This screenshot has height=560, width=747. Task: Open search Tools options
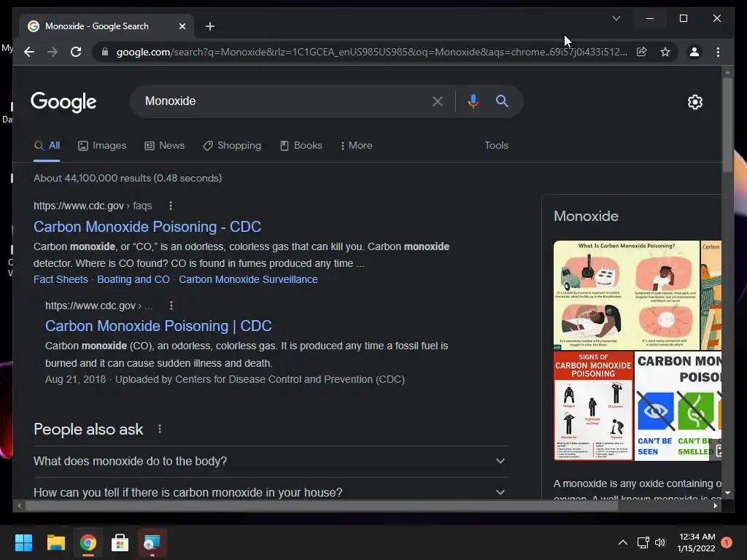(496, 146)
